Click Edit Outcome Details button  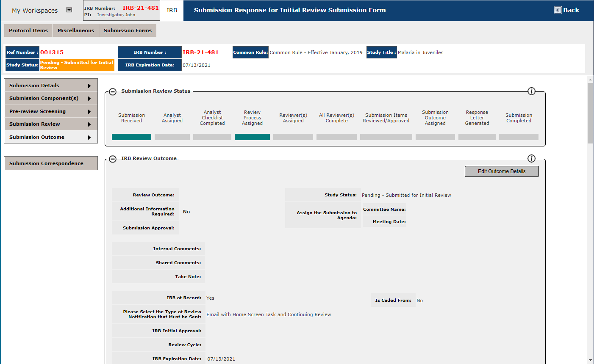pyautogui.click(x=502, y=171)
